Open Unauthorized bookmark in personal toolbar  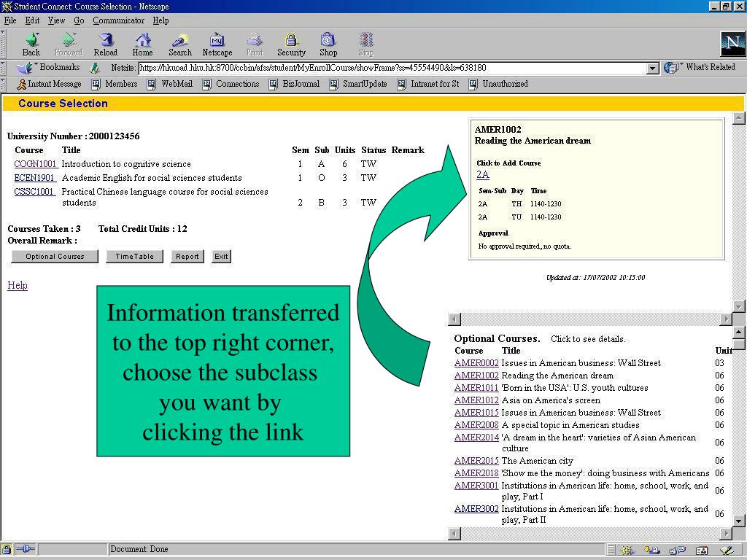(498, 84)
